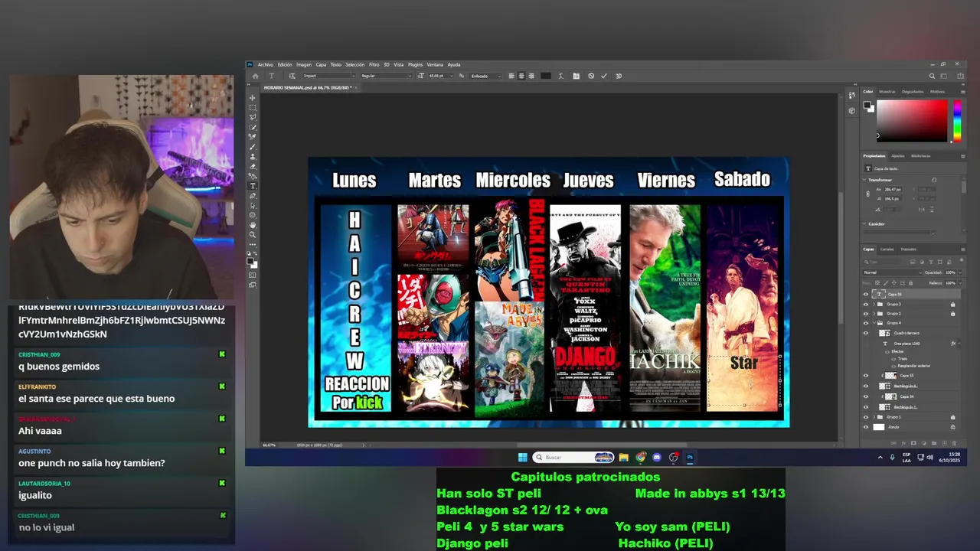Open the Opacidad value dropdown
Viewport: 980px width, 551px height.
[960, 272]
